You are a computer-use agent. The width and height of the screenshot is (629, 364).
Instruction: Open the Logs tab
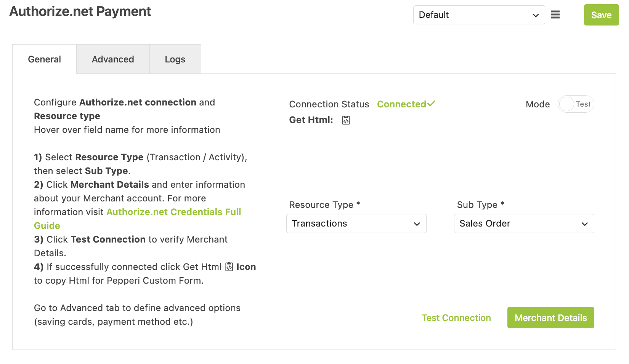click(x=175, y=59)
